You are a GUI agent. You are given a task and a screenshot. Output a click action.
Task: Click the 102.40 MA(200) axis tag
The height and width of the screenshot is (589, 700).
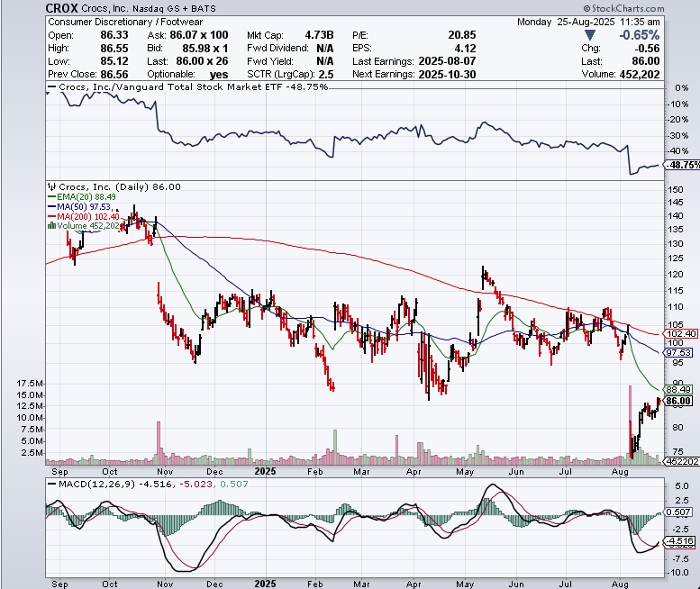click(x=678, y=333)
